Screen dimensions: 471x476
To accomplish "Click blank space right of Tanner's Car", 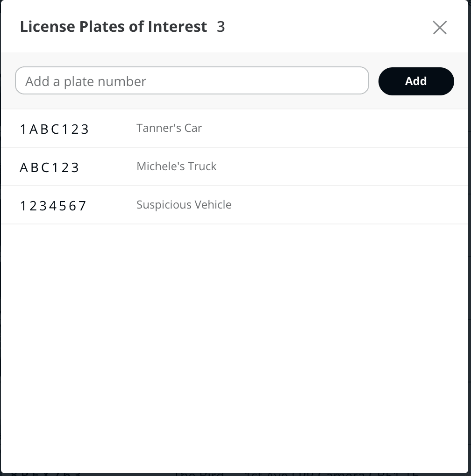I will 336,128.
